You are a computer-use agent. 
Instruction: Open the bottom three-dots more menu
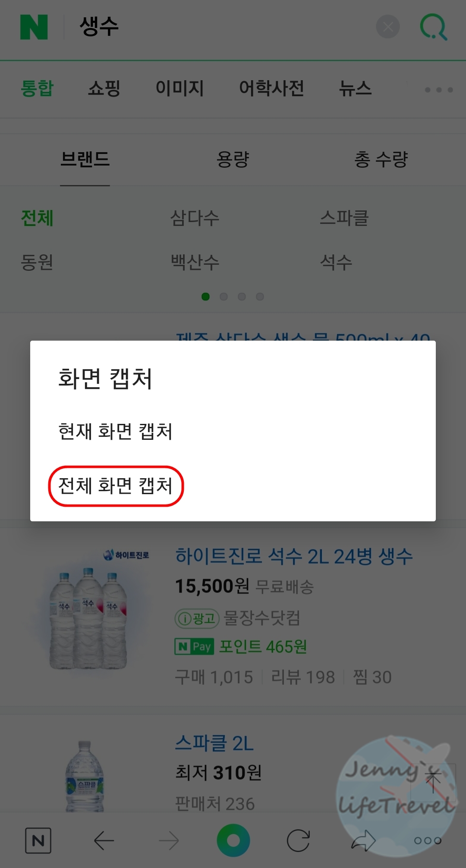(x=428, y=840)
